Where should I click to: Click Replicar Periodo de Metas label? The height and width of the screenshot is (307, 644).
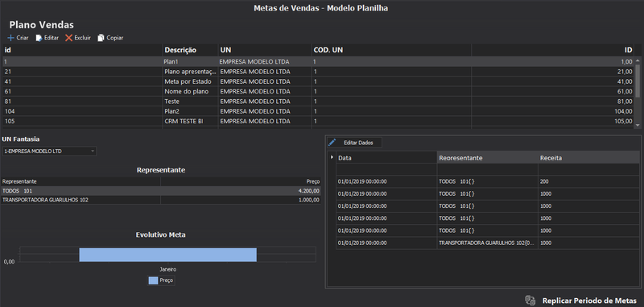pos(589,301)
